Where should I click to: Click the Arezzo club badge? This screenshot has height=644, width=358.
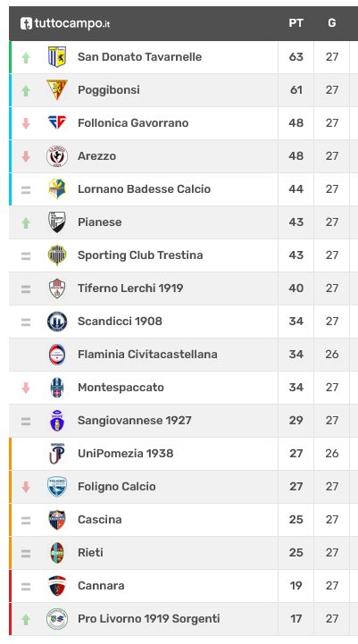57,156
